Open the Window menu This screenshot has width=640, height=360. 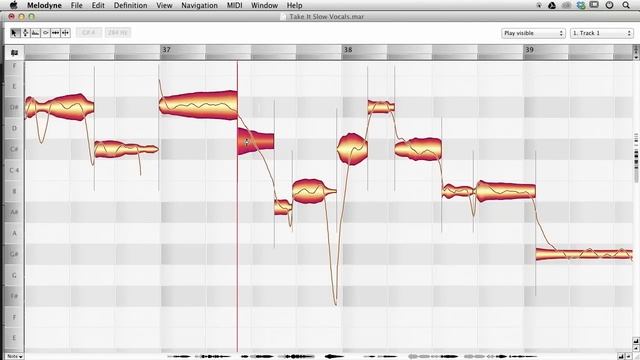[x=264, y=5]
